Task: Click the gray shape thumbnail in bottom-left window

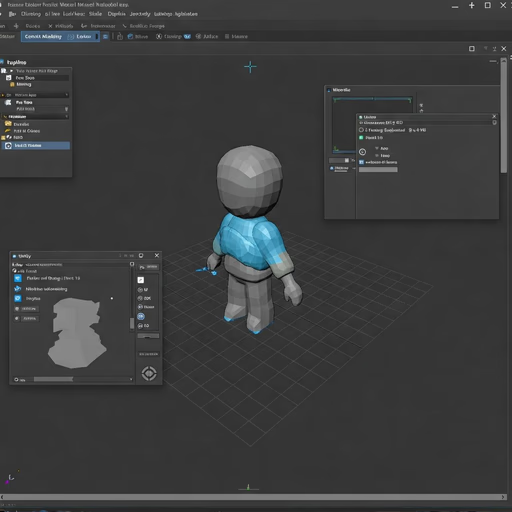Action: pos(77,333)
